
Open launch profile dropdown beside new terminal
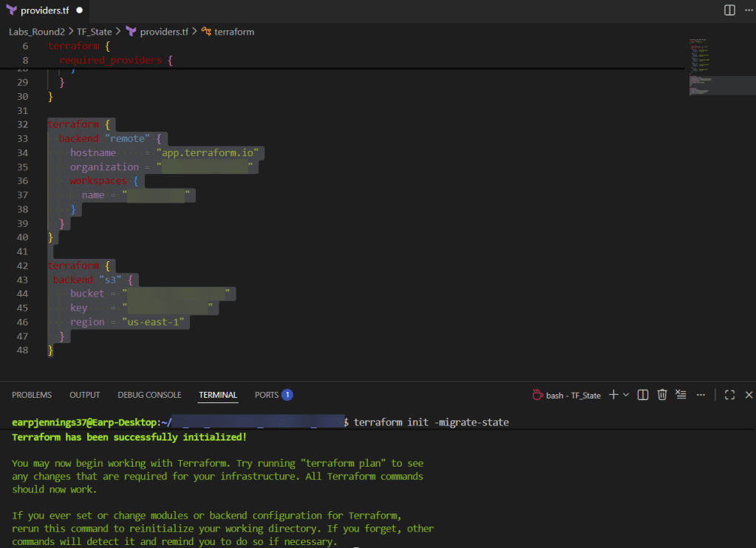[x=626, y=395]
